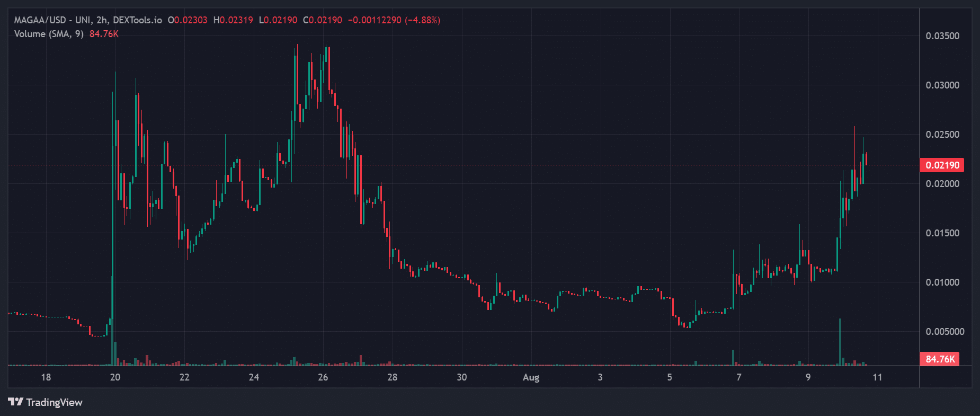Click the open value O0.02303
Image resolution: width=980 pixels, height=416 pixels.
point(188,20)
